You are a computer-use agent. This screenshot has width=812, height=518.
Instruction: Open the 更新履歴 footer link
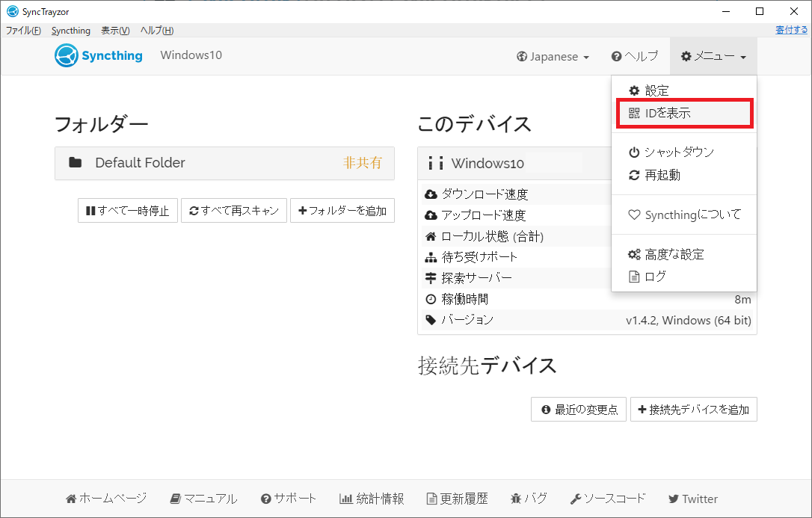click(458, 499)
